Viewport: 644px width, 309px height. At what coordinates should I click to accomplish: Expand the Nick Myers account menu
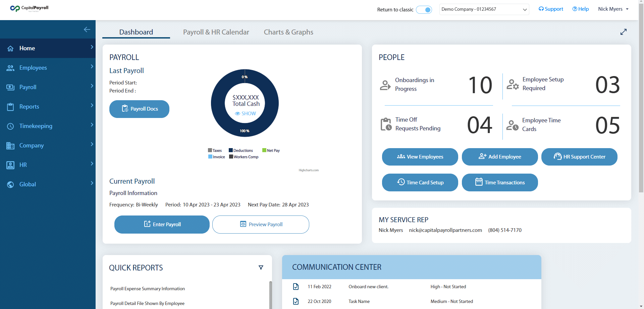(613, 9)
